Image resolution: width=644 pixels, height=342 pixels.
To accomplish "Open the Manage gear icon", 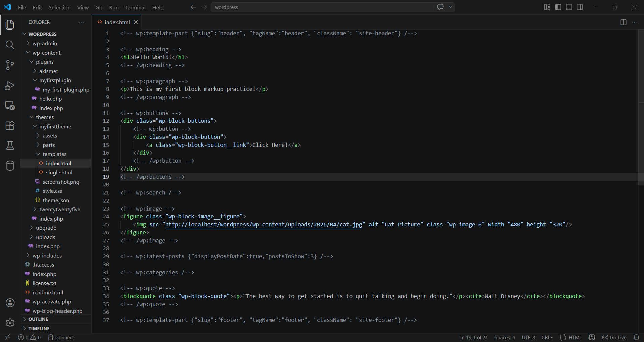I will click(10, 323).
